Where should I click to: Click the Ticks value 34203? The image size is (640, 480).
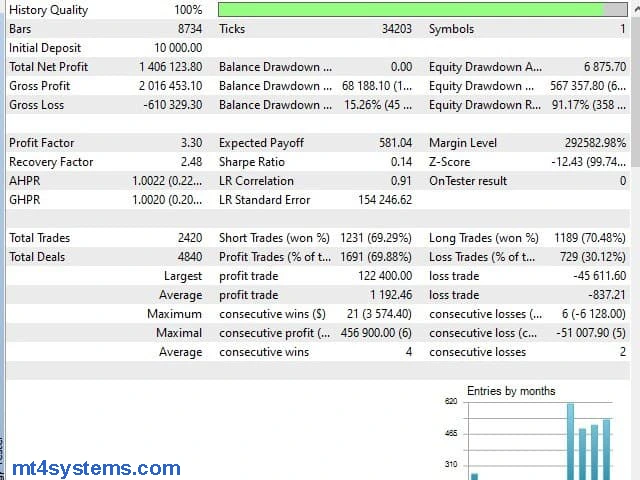[x=396, y=29]
